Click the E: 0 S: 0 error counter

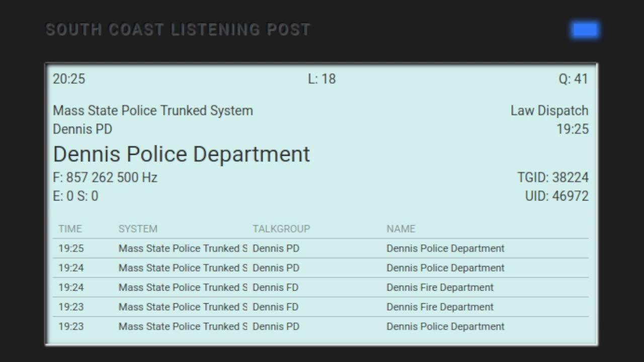[74, 196]
